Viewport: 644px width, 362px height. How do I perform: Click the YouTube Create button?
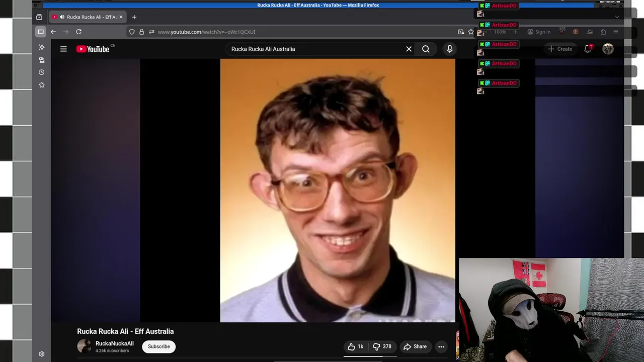[560, 49]
